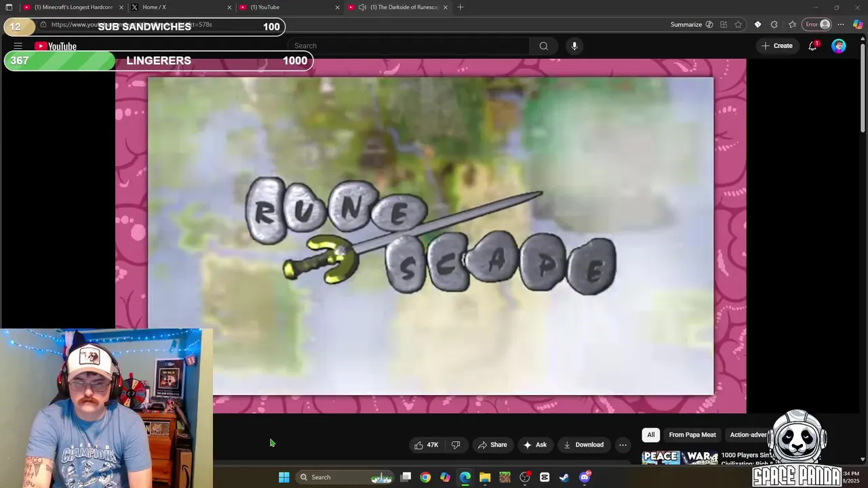Open the YouTube hamburger guide menu
The image size is (868, 488).
(18, 46)
